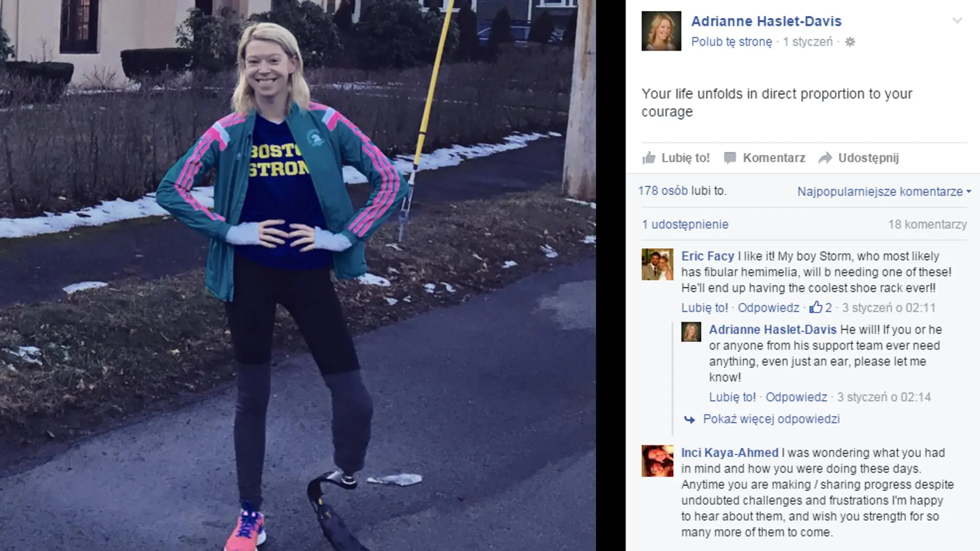This screenshot has height=551, width=980.
Task: Click the thumbs-up Lubię to! icon
Action: [649, 158]
